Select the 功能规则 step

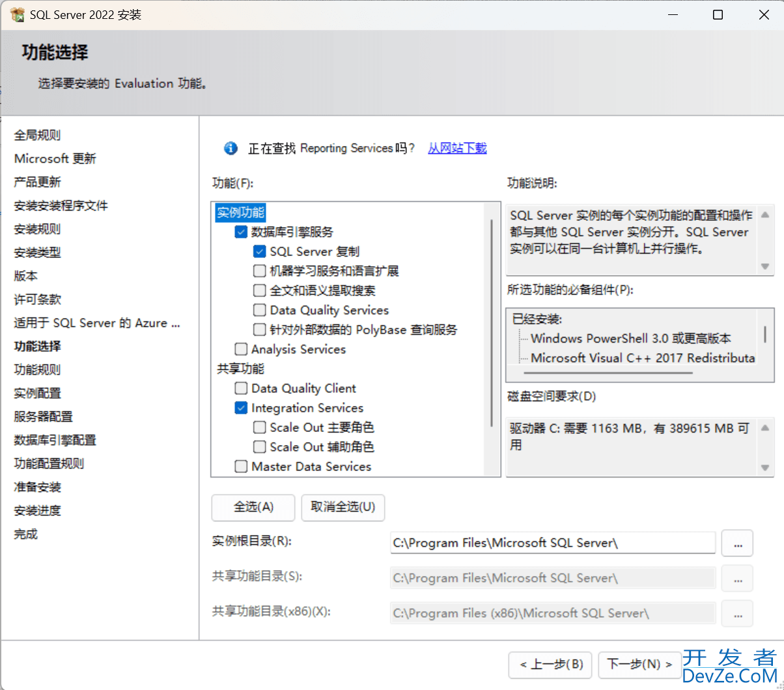(x=37, y=369)
